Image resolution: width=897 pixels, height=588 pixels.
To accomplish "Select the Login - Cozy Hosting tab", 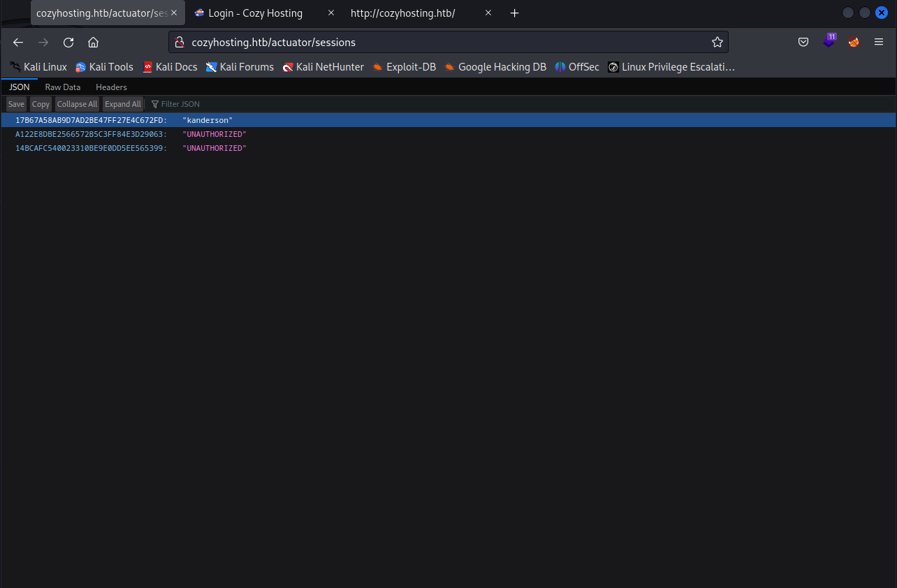I will (255, 13).
